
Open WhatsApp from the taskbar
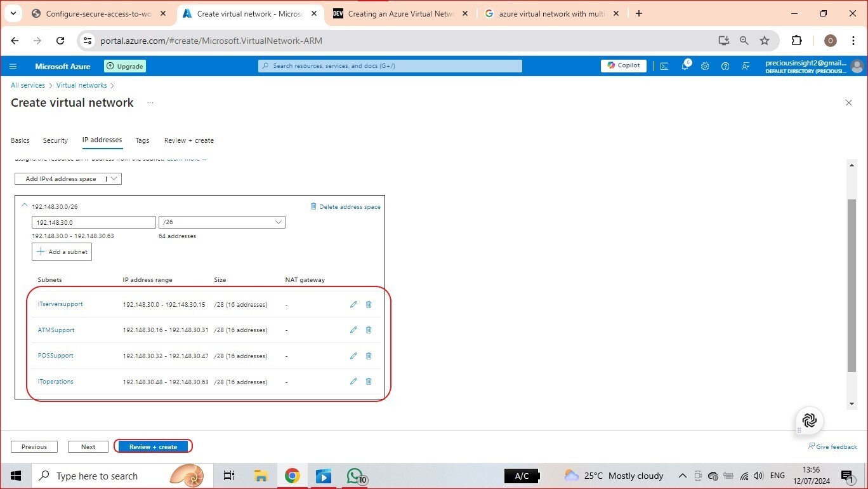point(355,476)
